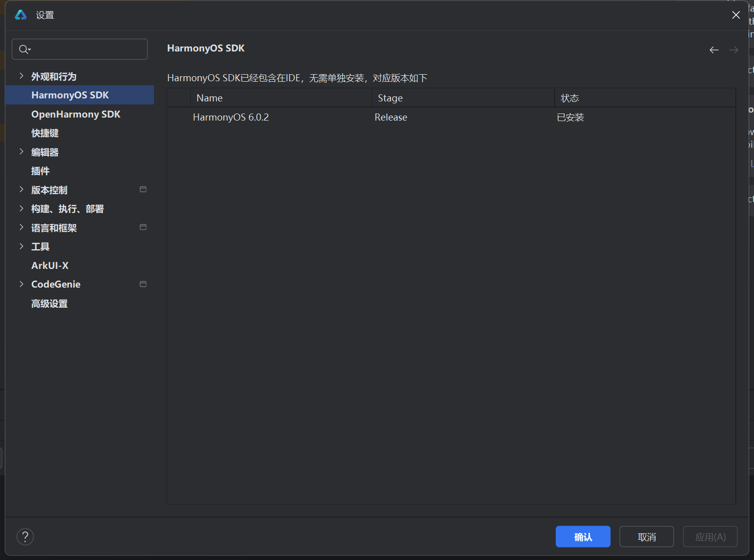Expand 构建、执行、部署 section
The width and height of the screenshot is (754, 560).
point(21,208)
